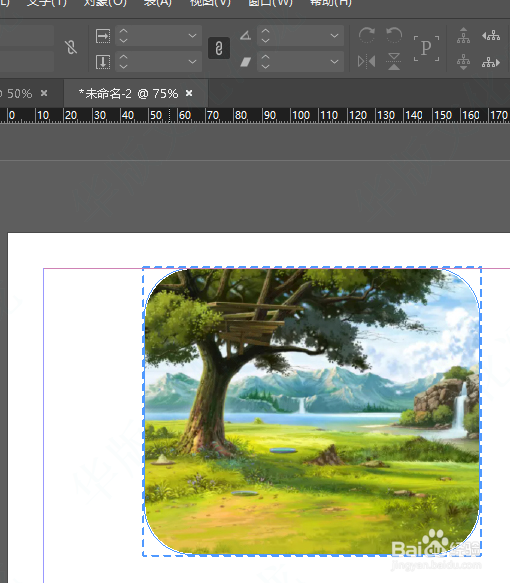Open the 帮助(H) menu

pyautogui.click(x=330, y=3)
